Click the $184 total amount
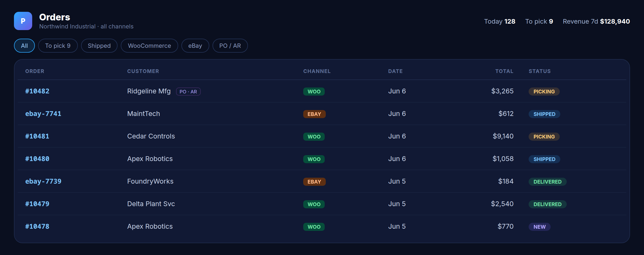This screenshot has height=255, width=644. (506, 181)
